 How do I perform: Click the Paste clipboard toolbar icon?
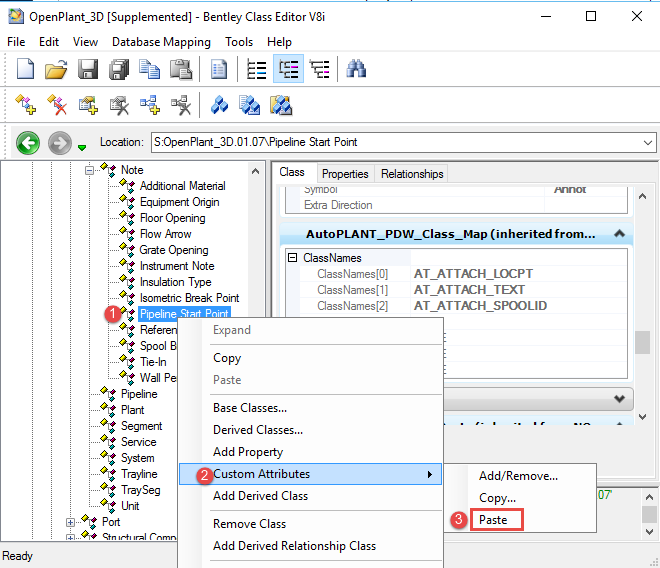pyautogui.click(x=181, y=69)
